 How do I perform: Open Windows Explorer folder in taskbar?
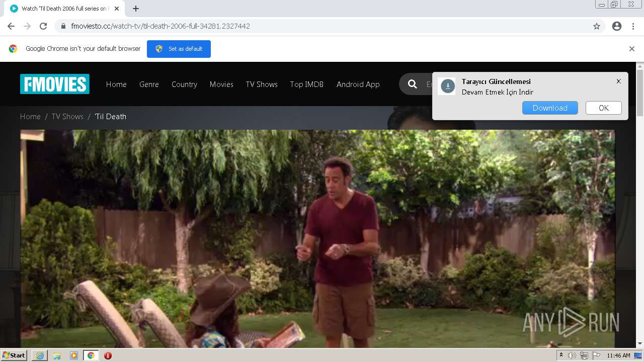[57, 355]
